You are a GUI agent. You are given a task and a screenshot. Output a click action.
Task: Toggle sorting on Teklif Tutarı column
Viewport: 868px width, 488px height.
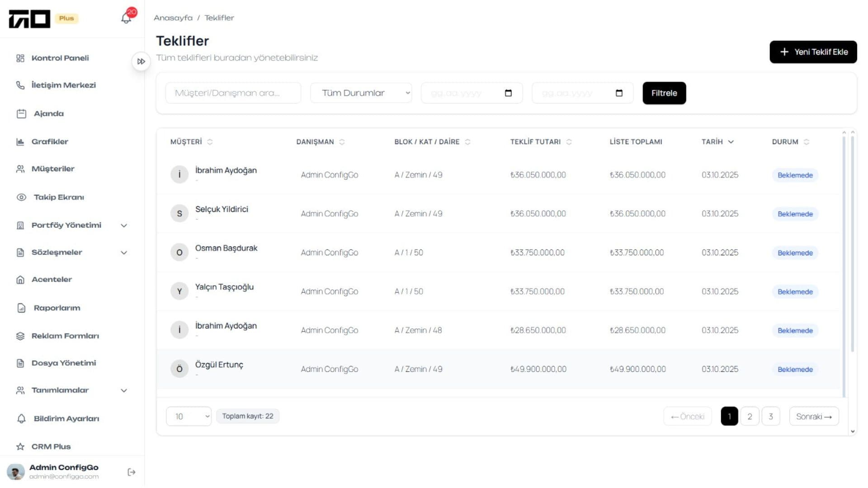[569, 142]
